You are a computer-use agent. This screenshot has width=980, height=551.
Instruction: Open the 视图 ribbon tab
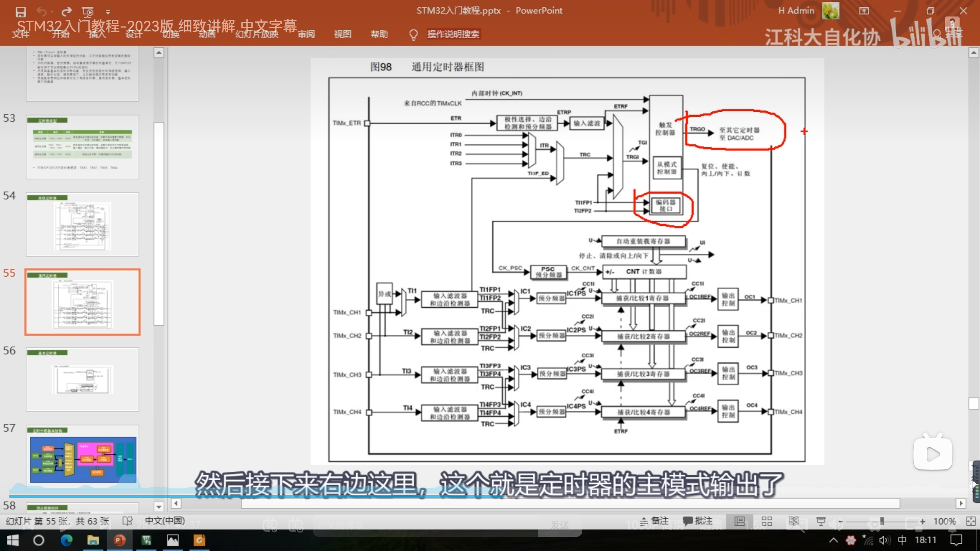click(343, 34)
